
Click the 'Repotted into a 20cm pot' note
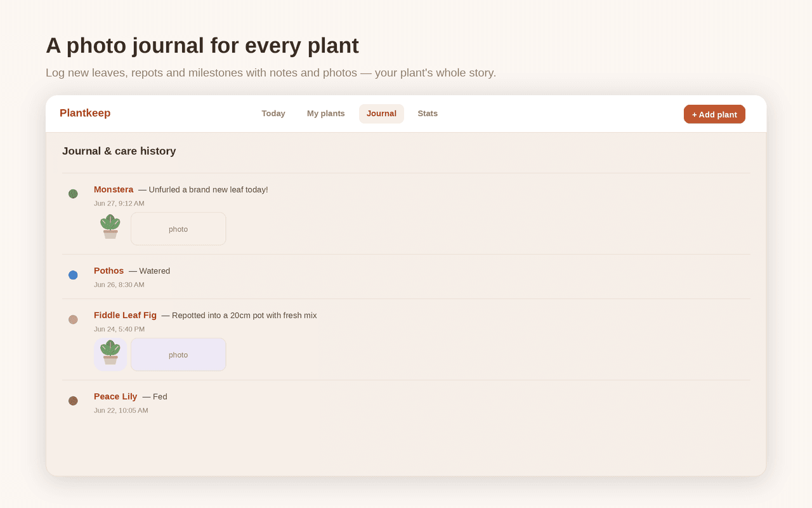(x=239, y=315)
